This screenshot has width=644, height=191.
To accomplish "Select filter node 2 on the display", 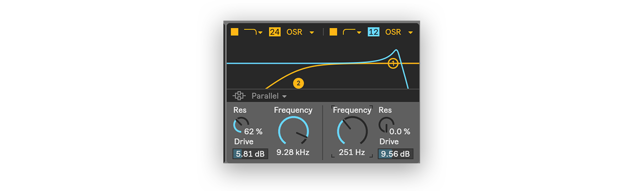I will coord(298,83).
